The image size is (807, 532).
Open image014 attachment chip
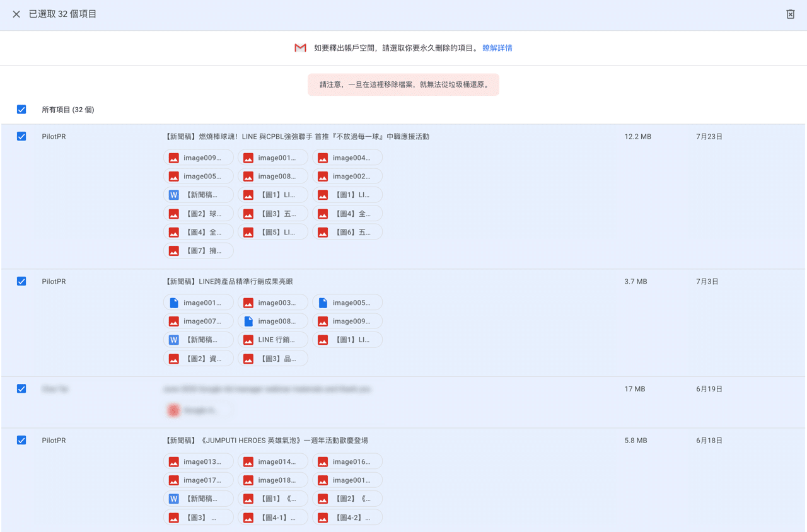coord(273,461)
